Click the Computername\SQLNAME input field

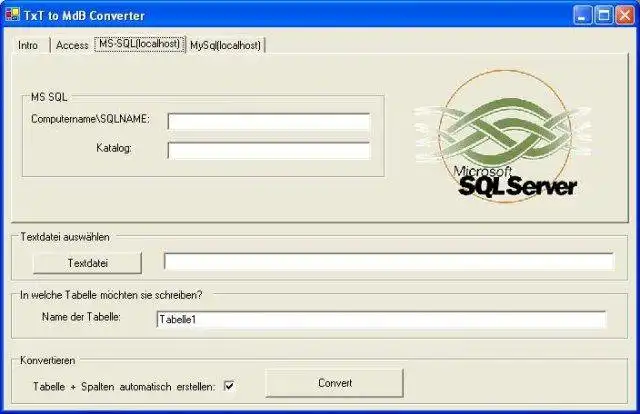[x=269, y=122]
